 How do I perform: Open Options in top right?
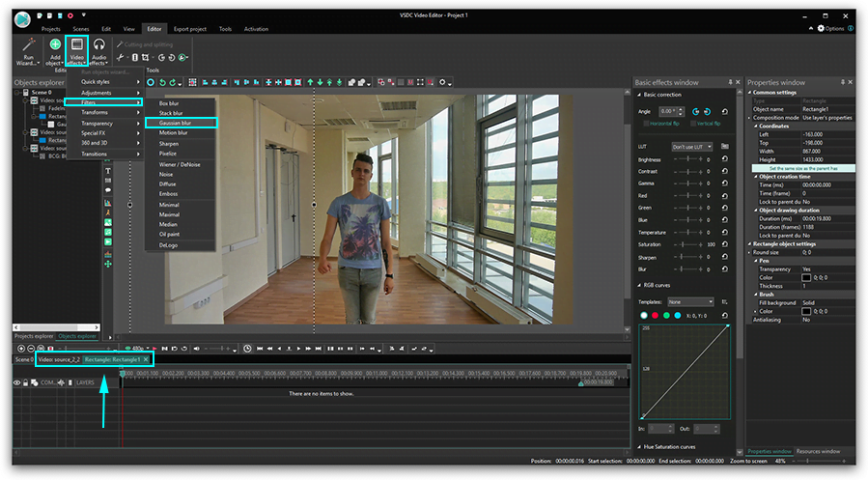[831, 29]
